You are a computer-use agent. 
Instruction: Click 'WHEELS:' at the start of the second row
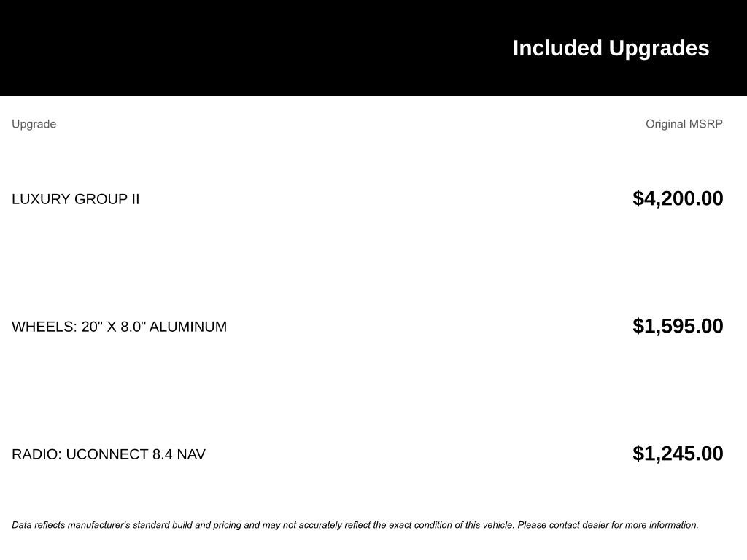44,327
